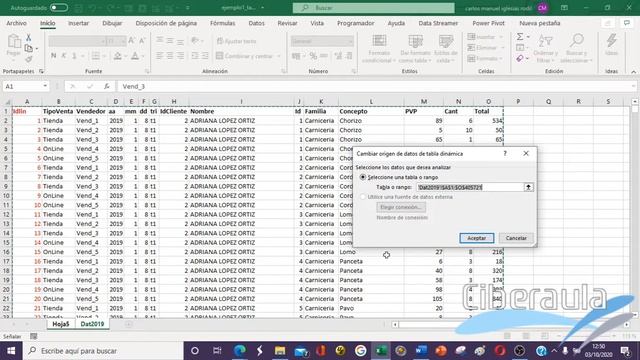
Task: Click the fill color bucket icon
Action: [118, 56]
